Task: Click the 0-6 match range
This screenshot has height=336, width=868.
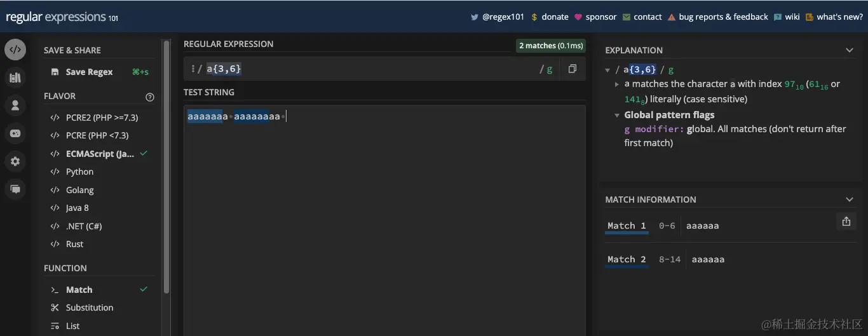Action: point(667,225)
